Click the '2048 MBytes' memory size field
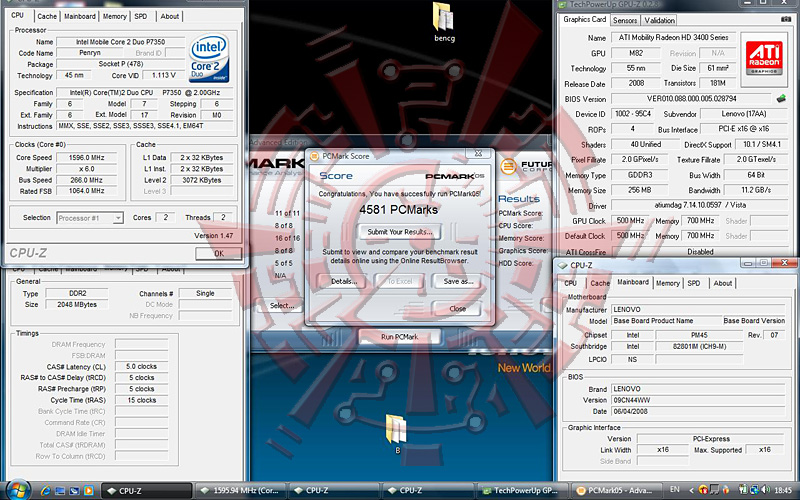 [77, 305]
